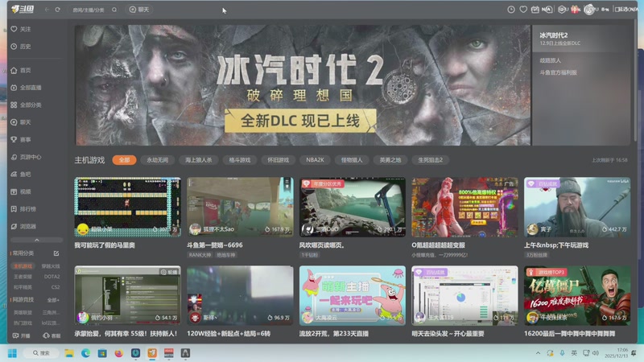Screen dimensions: 644x362
Task: Open the 120W经验+新起点 stream
Action: tap(240, 295)
